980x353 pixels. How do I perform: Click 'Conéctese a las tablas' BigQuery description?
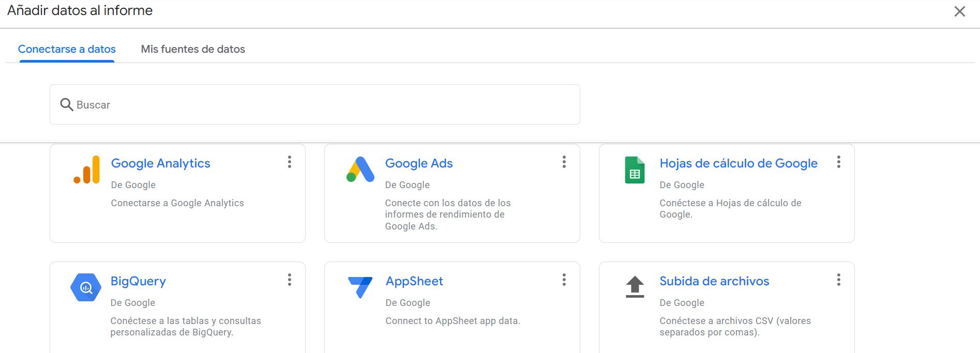(x=186, y=327)
